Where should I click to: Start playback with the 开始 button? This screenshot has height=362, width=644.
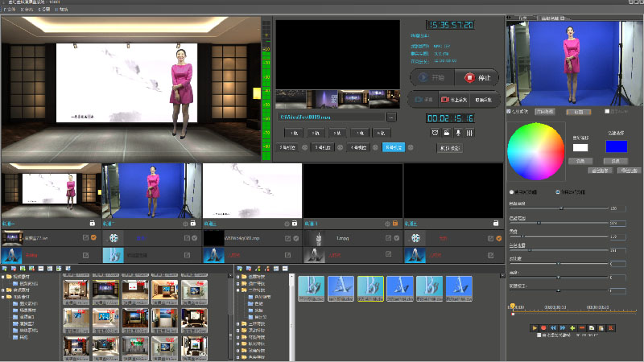tap(432, 77)
